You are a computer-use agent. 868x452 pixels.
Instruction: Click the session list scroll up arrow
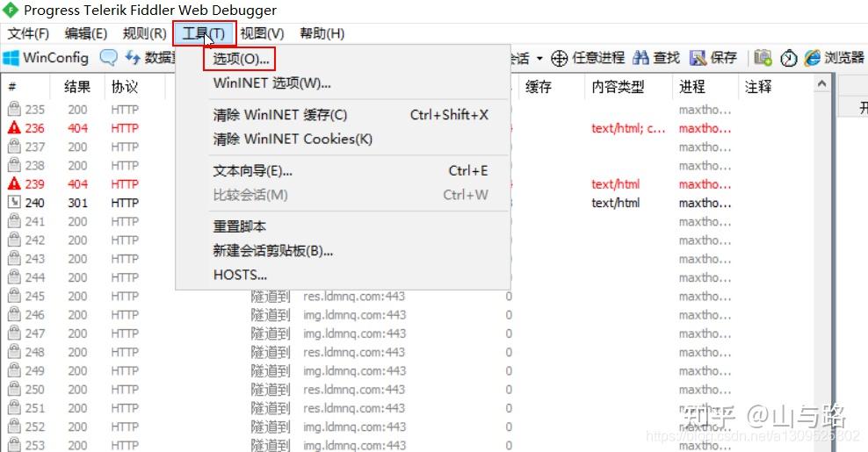pos(822,83)
